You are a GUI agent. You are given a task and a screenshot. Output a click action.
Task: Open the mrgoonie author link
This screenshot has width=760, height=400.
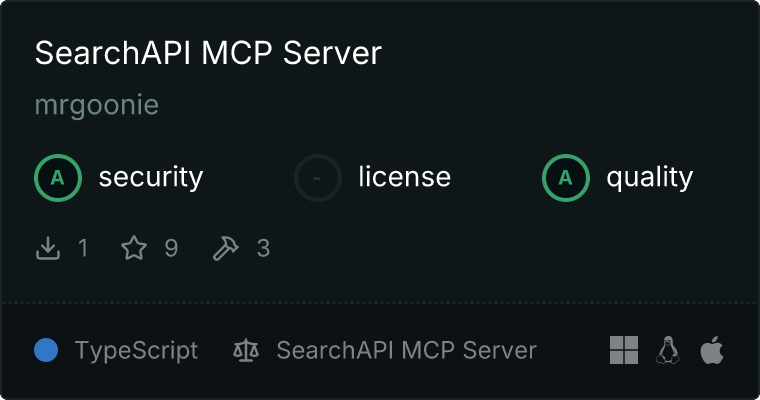tap(97, 105)
